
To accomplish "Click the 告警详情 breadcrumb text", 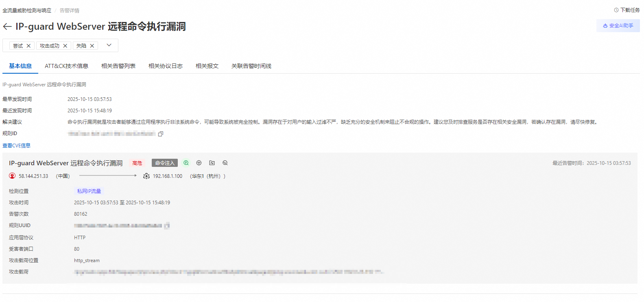I will click(x=70, y=11).
